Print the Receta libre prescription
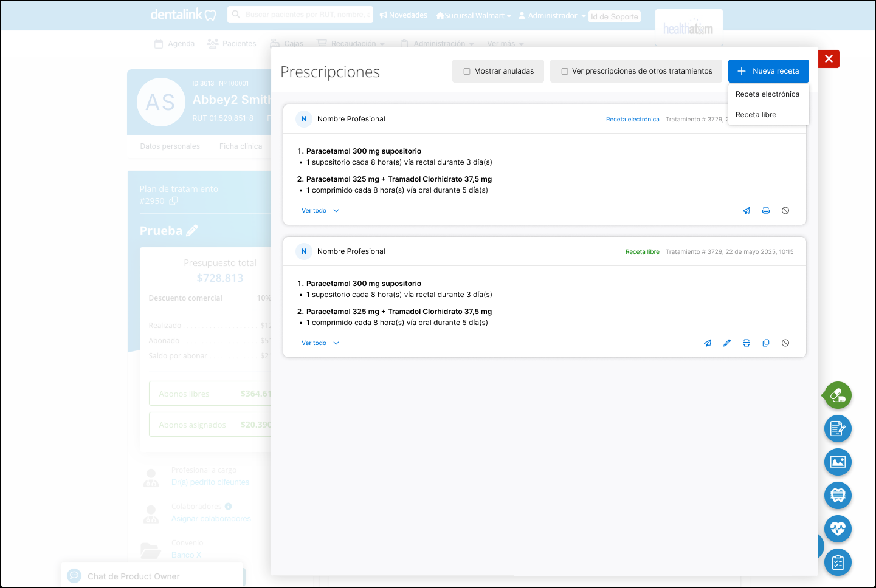 747,343
